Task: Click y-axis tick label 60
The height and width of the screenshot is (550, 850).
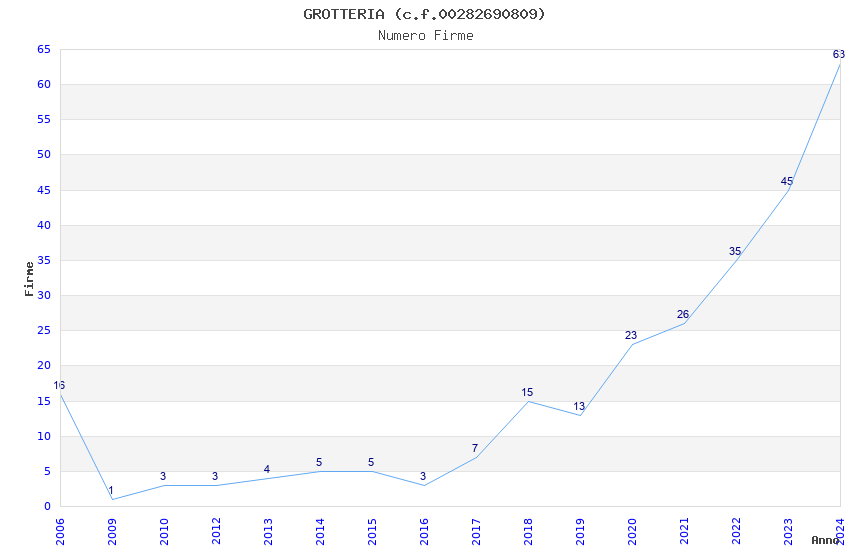Action: click(x=44, y=84)
